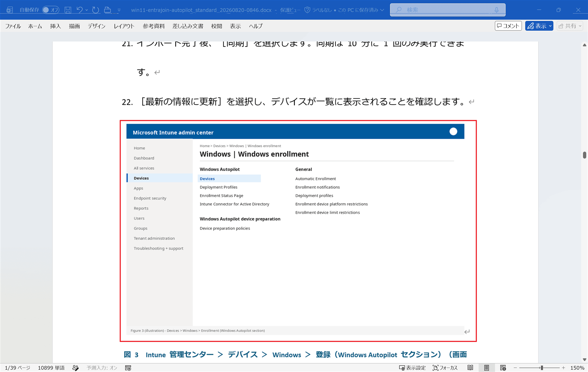Open 表示設定 (Display Settings) in status bar
Image resolution: width=588 pixels, height=372 pixels.
tap(412, 368)
